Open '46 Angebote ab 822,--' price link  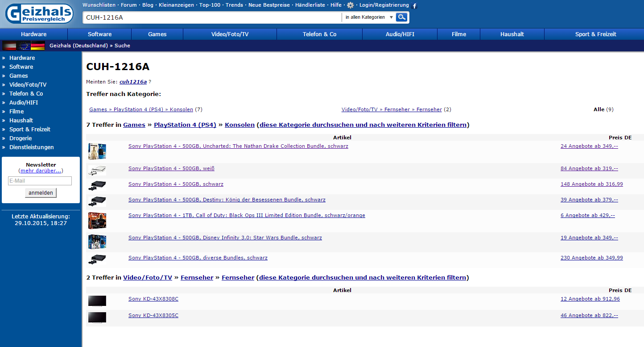(x=589, y=315)
